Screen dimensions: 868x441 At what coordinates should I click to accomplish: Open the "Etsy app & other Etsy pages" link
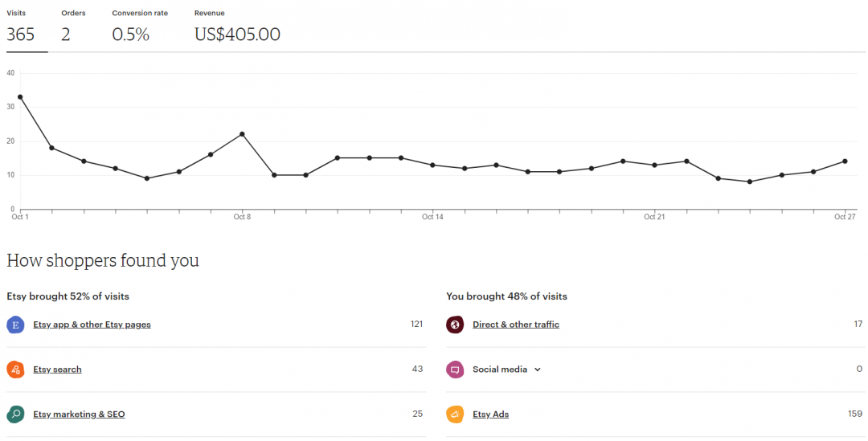(x=92, y=325)
